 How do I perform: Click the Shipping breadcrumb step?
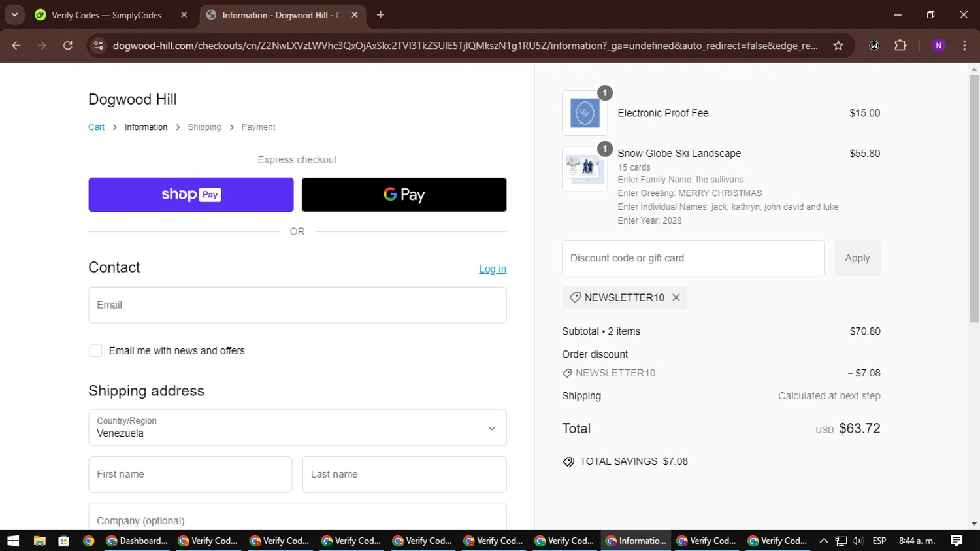204,127
